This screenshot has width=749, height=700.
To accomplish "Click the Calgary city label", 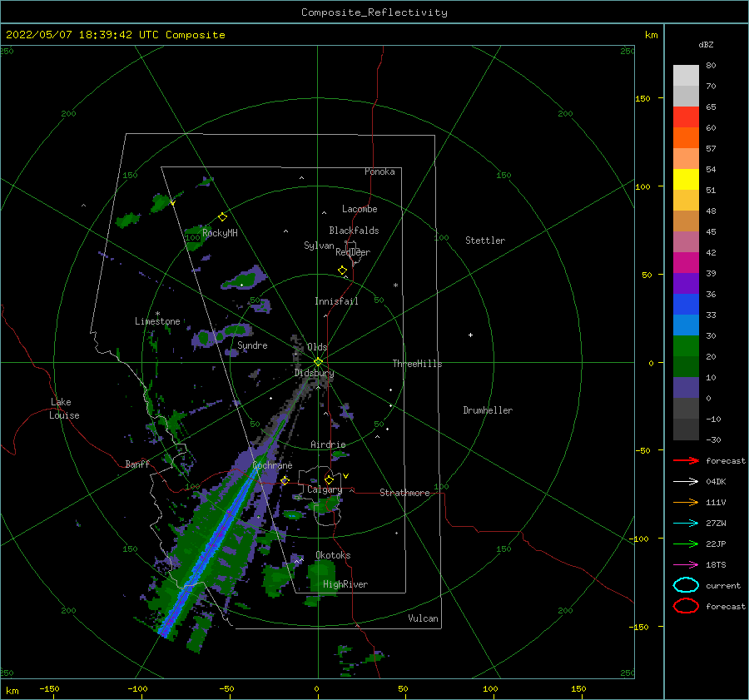I will (x=325, y=489).
